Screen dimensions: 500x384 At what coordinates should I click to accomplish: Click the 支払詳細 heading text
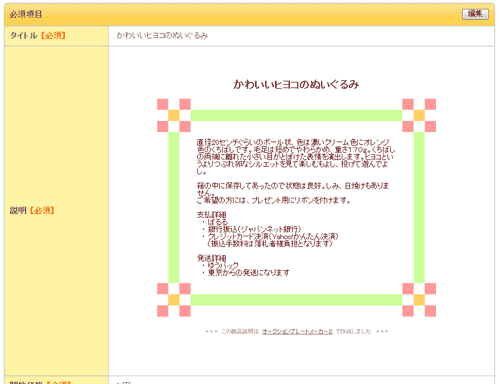point(212,214)
